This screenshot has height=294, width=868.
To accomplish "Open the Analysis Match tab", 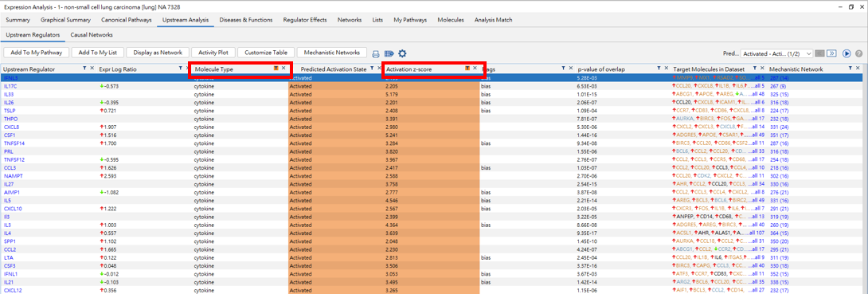I will pyautogui.click(x=493, y=20).
